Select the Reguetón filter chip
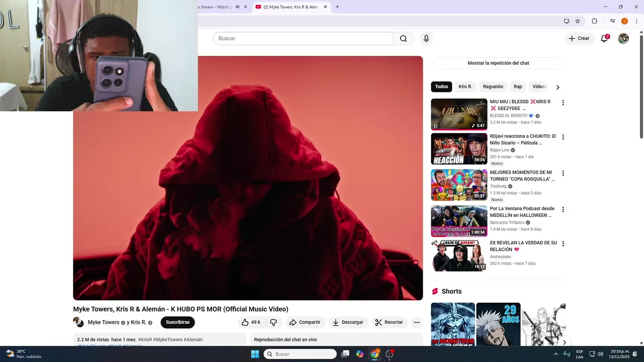Viewport: 644px width, 362px height. point(493,86)
